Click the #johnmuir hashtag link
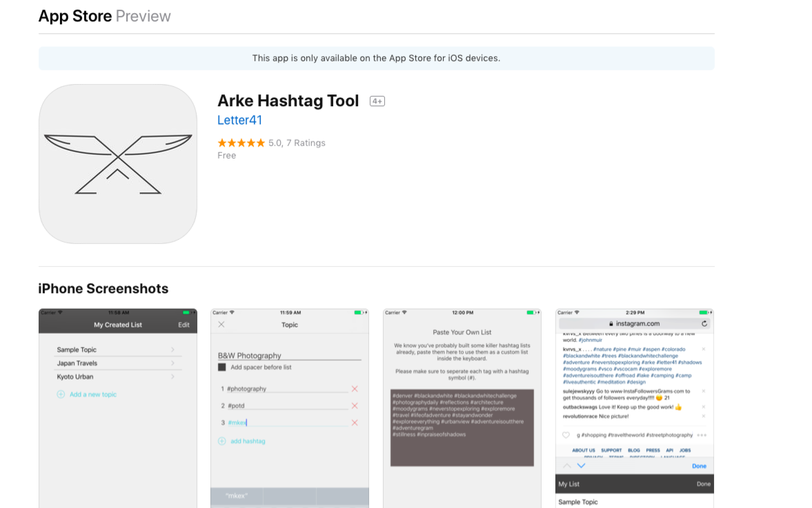 coord(591,341)
